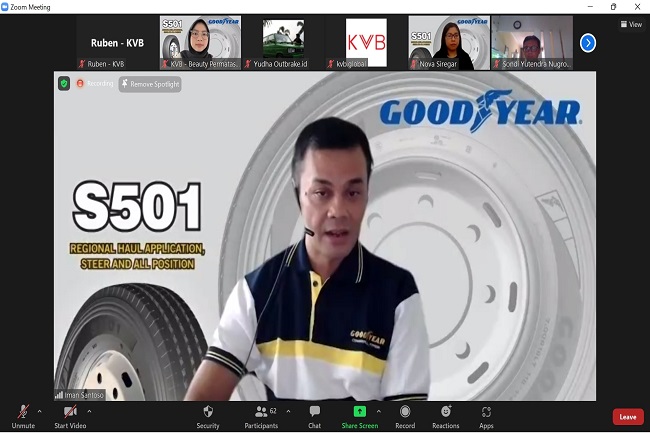Open video options arrow beside Start Video

tap(89, 411)
